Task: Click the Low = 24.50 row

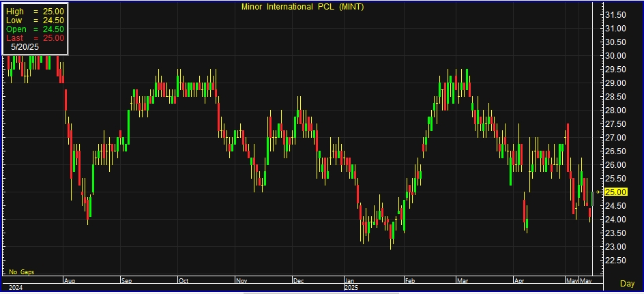Action: click(35, 20)
